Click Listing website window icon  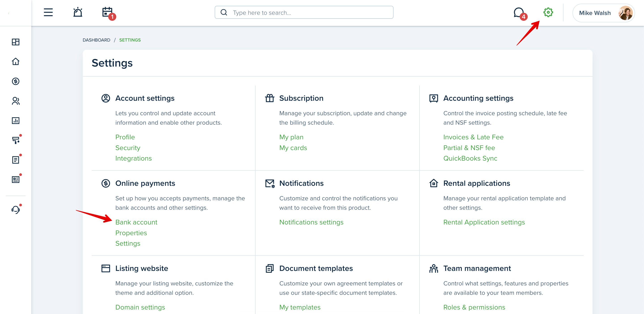pyautogui.click(x=106, y=268)
